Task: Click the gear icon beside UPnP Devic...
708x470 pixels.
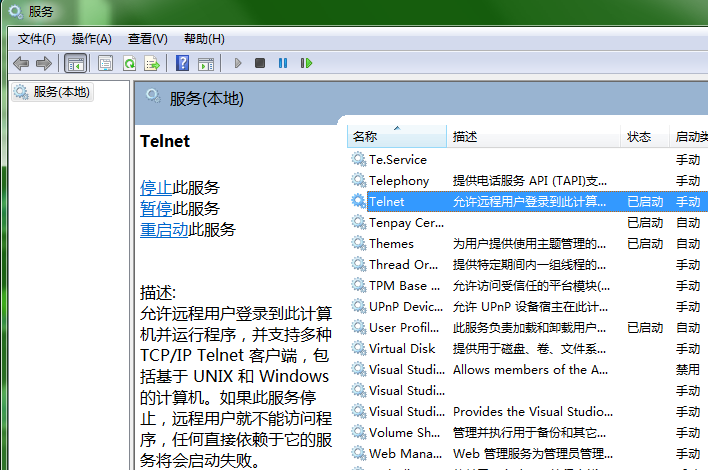Action: coord(359,307)
